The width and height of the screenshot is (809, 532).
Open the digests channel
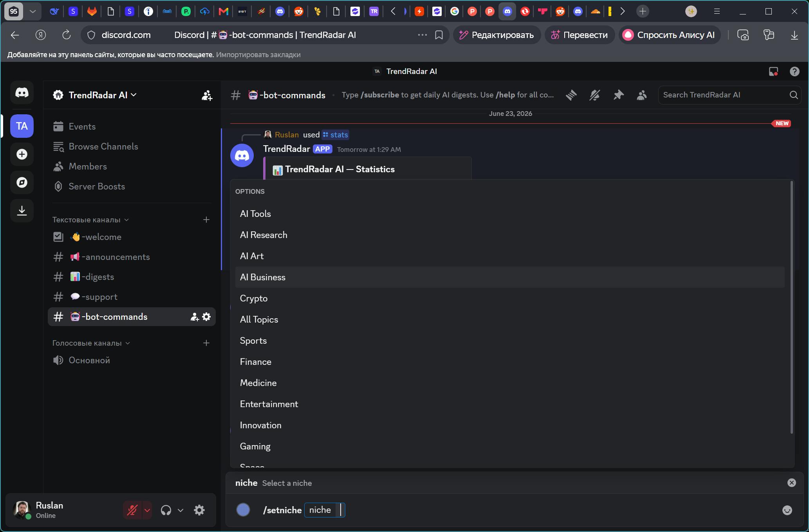pyautogui.click(x=132, y=277)
